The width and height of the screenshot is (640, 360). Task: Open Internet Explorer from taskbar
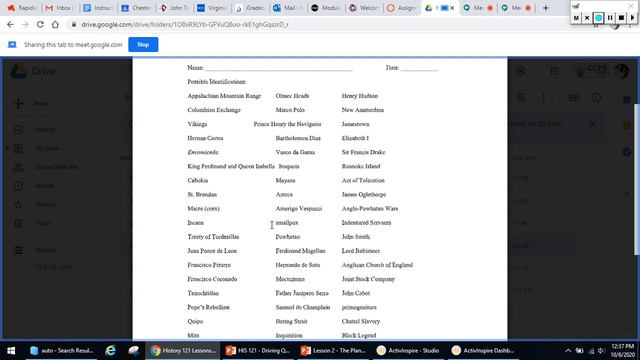point(110,351)
